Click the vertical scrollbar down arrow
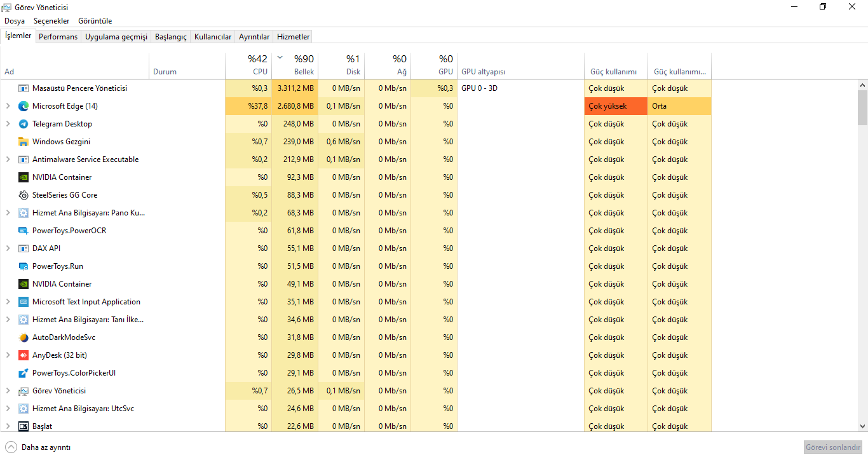868x462 pixels. click(862, 426)
